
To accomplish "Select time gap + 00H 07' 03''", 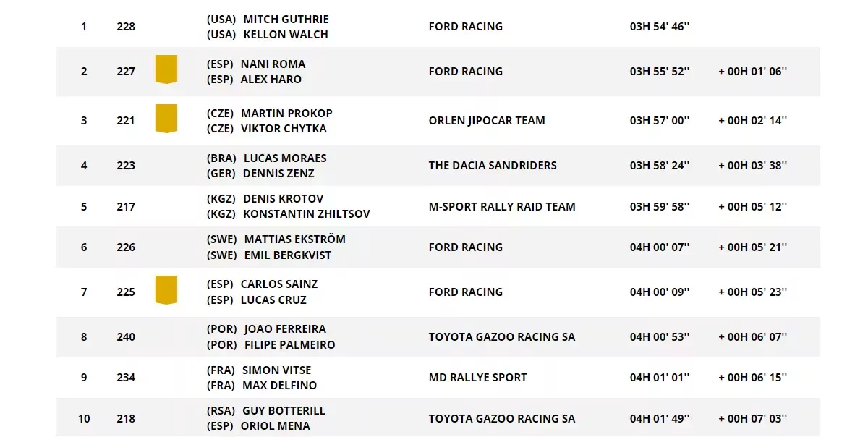I will 752,418.
